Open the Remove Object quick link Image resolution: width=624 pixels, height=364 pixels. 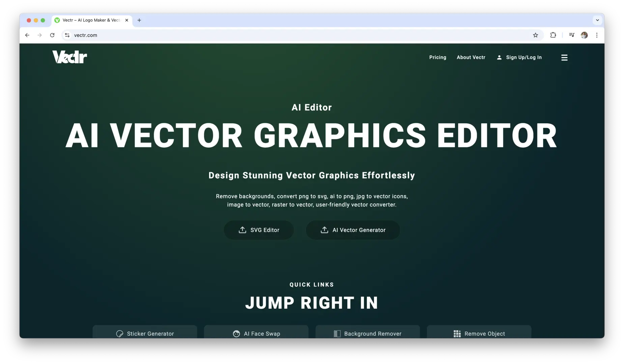tap(479, 332)
